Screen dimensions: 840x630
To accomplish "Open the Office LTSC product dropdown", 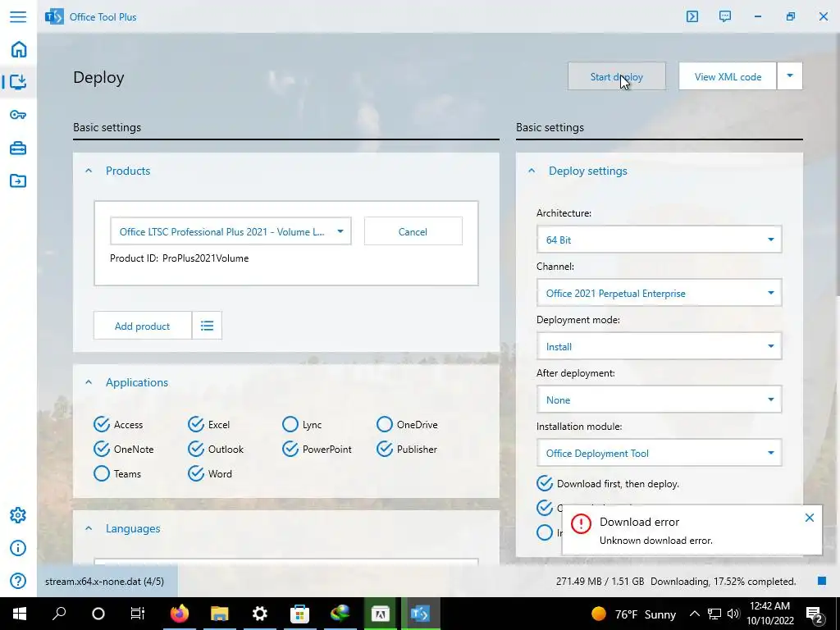I will coord(231,231).
